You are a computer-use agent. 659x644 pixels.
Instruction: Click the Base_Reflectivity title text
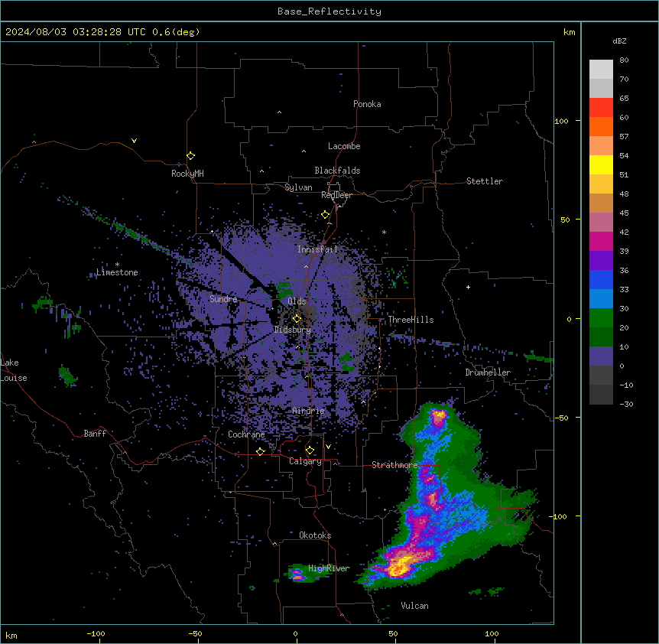(329, 11)
